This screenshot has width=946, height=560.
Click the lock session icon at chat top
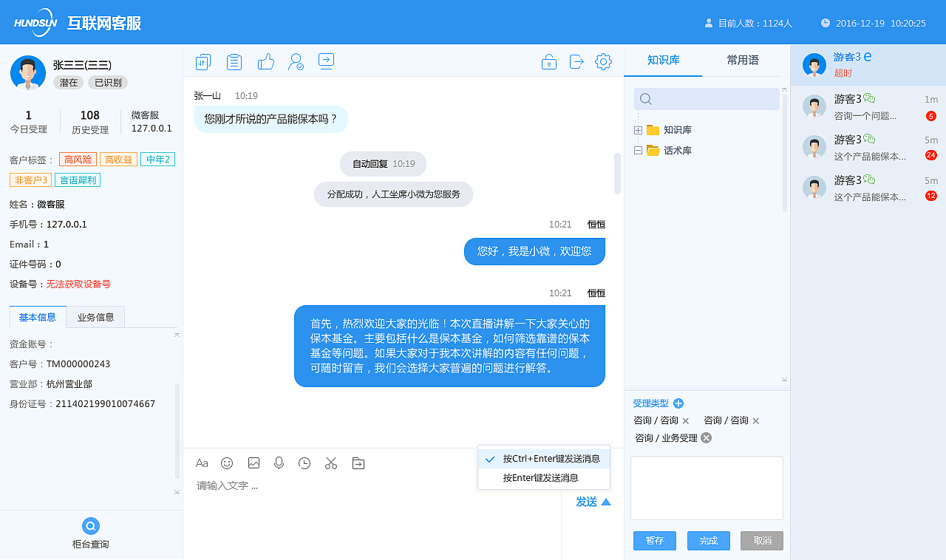pyautogui.click(x=548, y=61)
